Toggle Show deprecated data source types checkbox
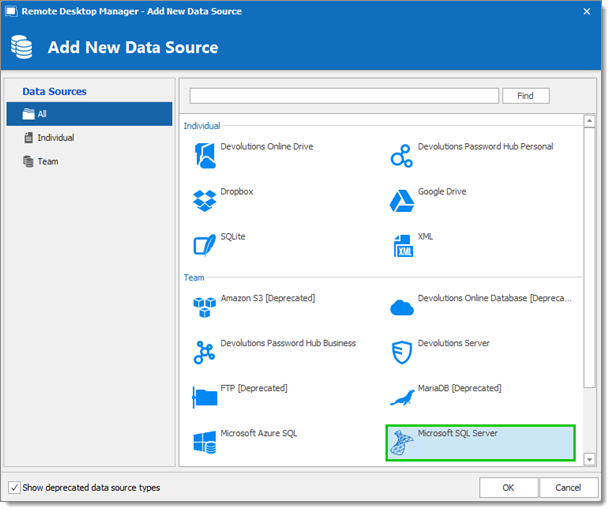Screen dimensions: 612x512 (x=14, y=487)
